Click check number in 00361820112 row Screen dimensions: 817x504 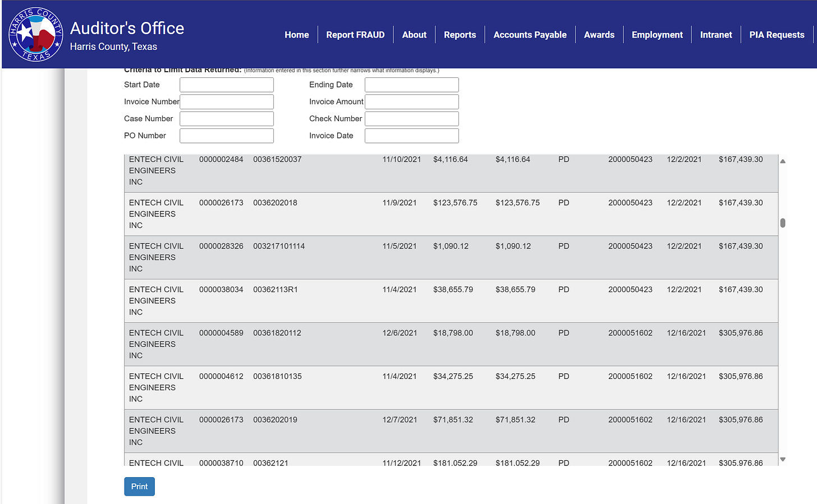coord(630,333)
